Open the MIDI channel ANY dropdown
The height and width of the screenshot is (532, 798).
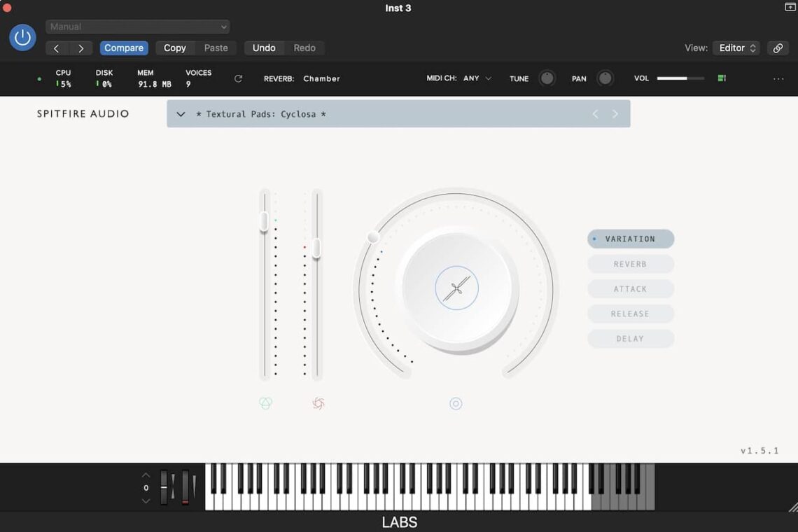coord(477,78)
